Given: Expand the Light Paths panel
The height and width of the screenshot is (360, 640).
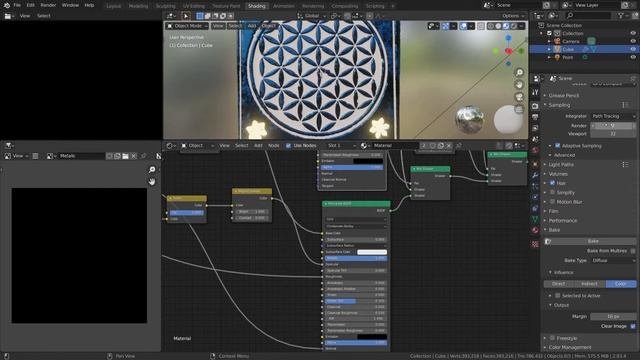Looking at the screenshot, I should (x=561, y=164).
